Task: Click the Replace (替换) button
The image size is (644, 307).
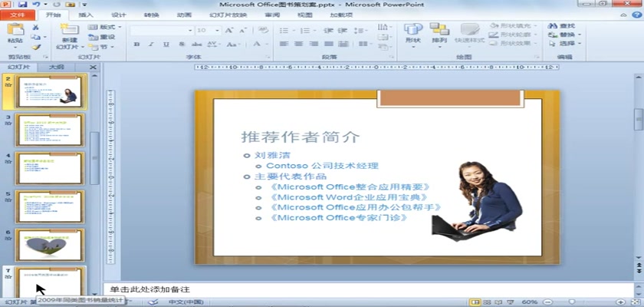Action: (564, 35)
